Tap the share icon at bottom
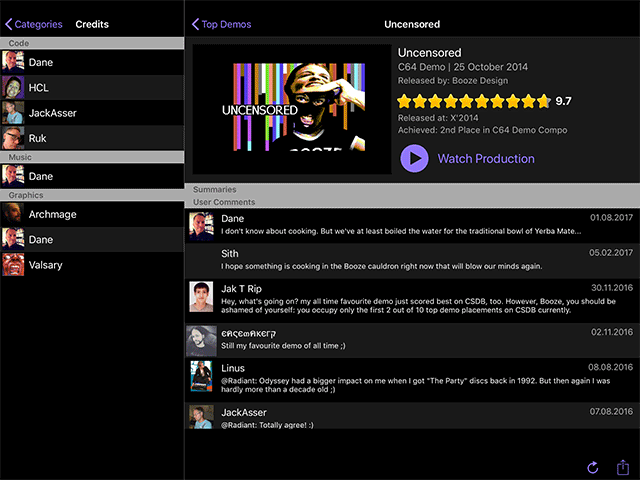 pos(622,467)
